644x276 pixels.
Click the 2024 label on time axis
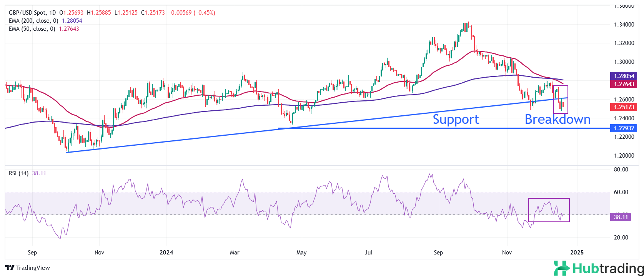(166, 253)
